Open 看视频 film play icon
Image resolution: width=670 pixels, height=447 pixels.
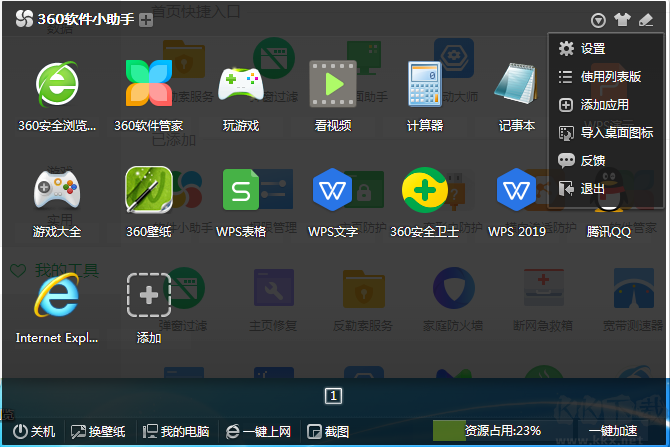point(333,84)
